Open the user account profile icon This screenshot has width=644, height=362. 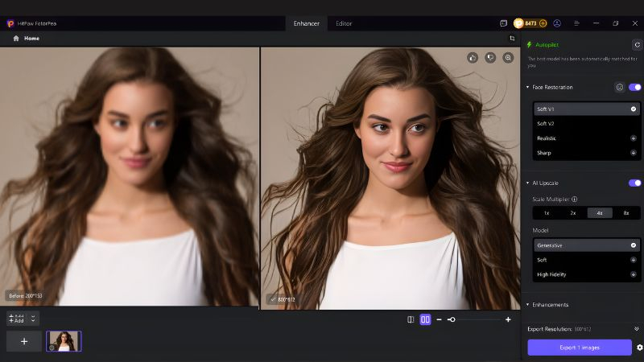[557, 23]
